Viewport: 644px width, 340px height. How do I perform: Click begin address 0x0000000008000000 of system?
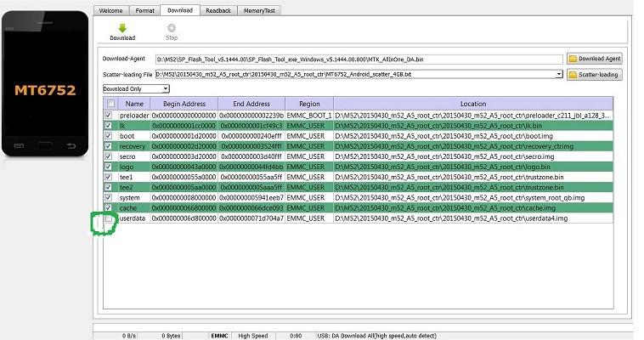click(x=184, y=197)
